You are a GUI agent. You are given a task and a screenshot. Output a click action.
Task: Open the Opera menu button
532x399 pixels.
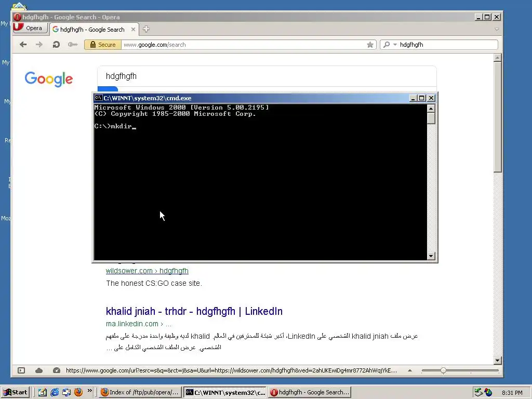(x=30, y=28)
